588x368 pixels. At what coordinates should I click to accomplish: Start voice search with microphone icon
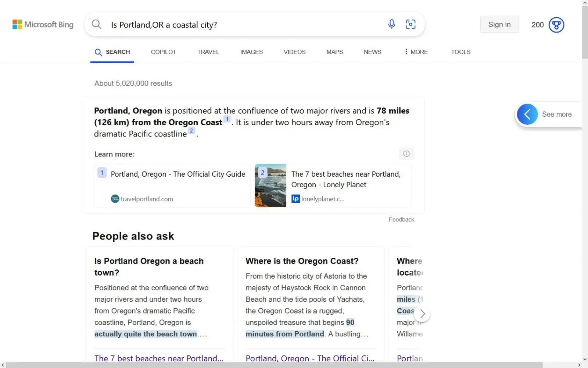point(391,24)
